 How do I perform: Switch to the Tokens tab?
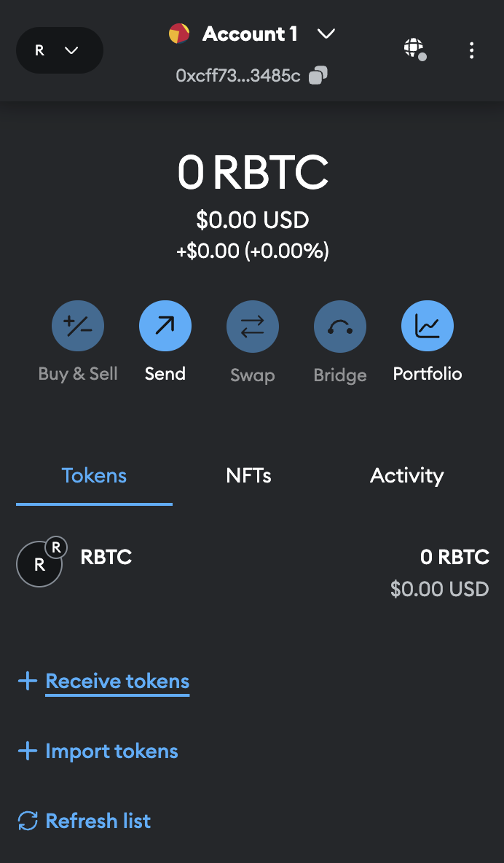(94, 476)
